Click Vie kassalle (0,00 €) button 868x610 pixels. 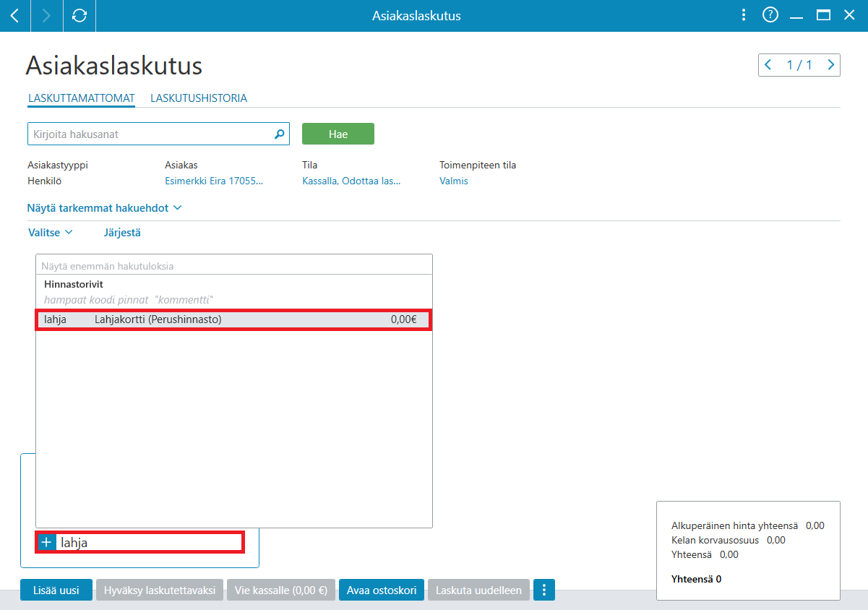point(281,590)
